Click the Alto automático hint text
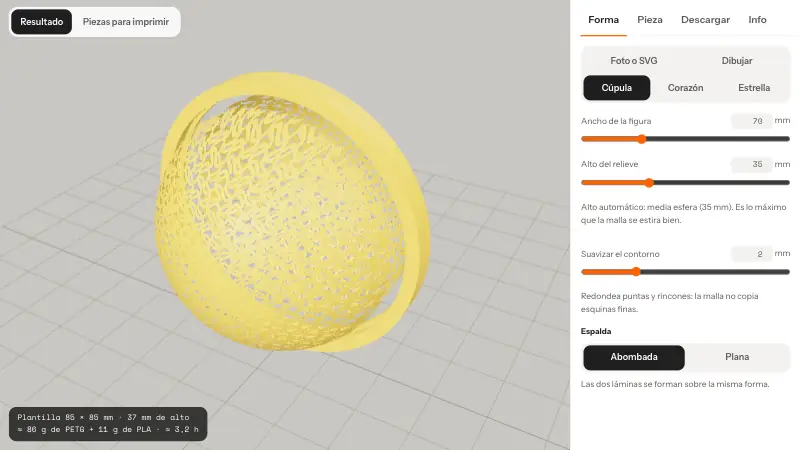 point(684,214)
